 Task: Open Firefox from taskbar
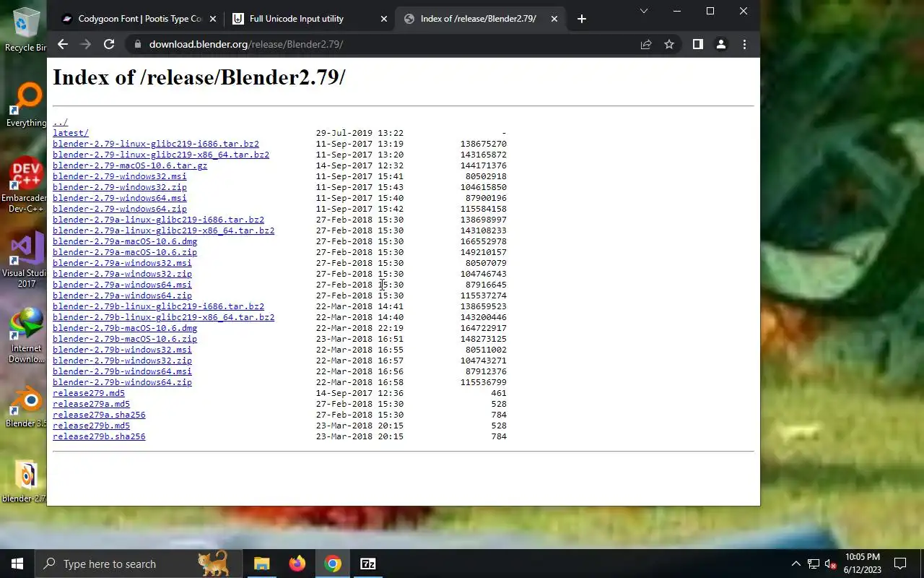click(x=297, y=564)
